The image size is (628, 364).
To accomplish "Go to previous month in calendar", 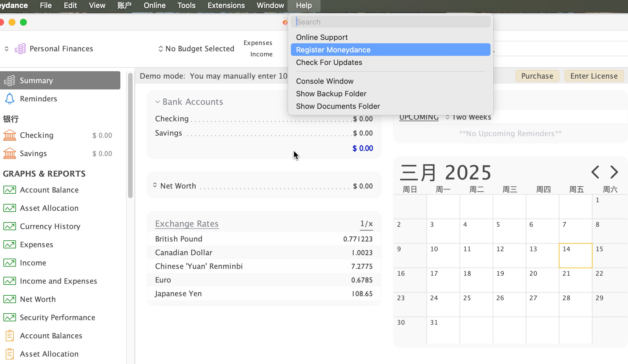I will click(595, 172).
